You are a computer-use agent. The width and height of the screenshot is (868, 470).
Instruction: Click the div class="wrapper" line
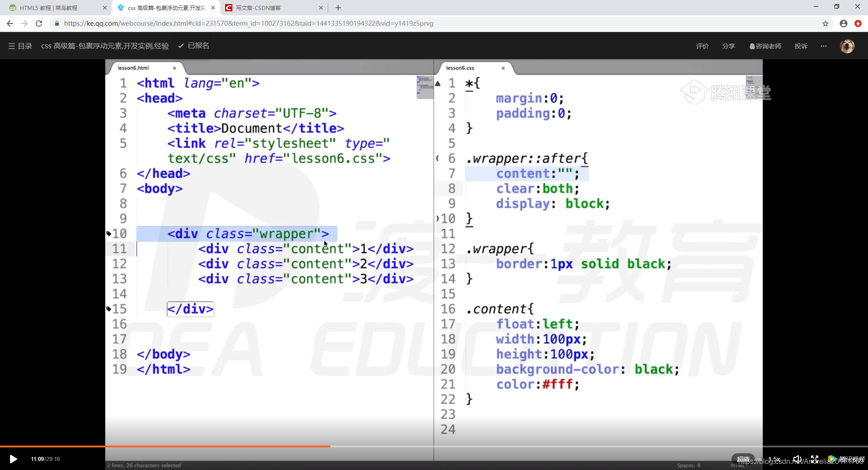coord(248,234)
